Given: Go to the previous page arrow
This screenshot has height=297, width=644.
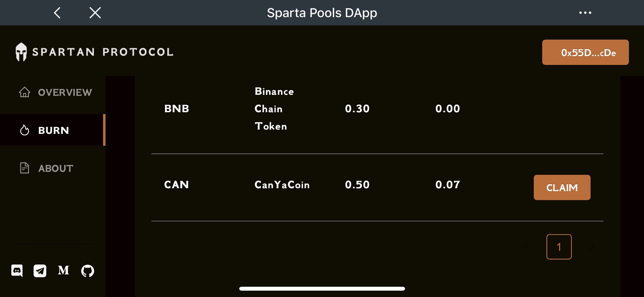Looking at the screenshot, I should tap(527, 246).
